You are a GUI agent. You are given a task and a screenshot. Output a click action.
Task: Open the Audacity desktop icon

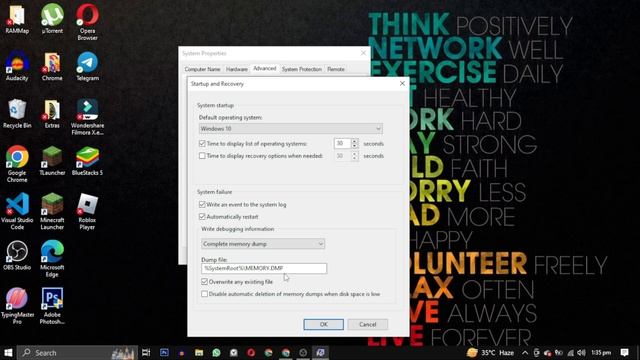[x=17, y=67]
